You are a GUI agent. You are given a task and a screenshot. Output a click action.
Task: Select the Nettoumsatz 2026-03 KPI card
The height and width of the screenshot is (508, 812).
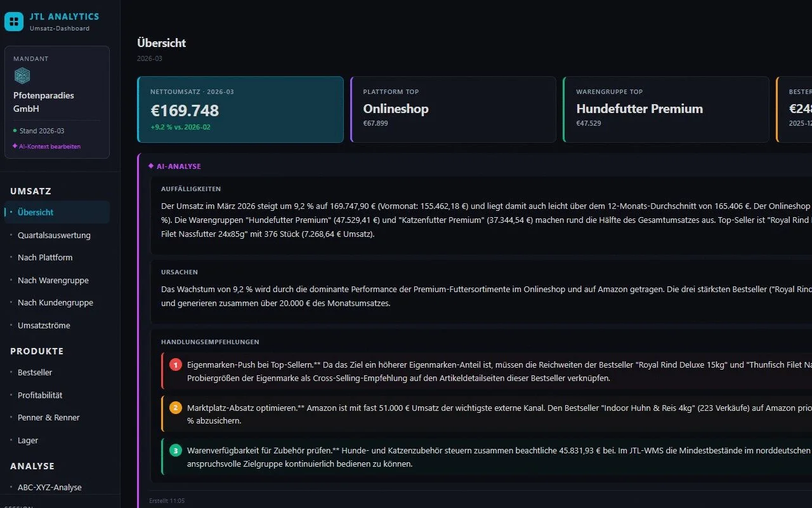pos(240,109)
